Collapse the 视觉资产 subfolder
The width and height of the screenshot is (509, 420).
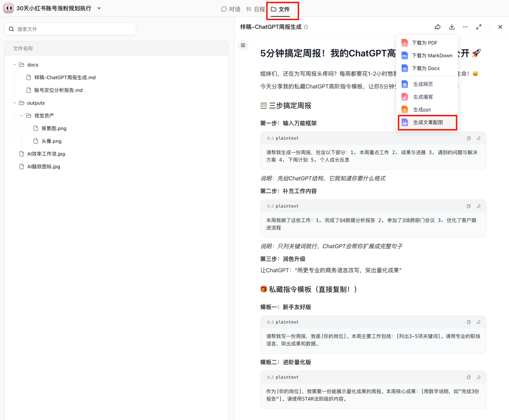click(22, 115)
